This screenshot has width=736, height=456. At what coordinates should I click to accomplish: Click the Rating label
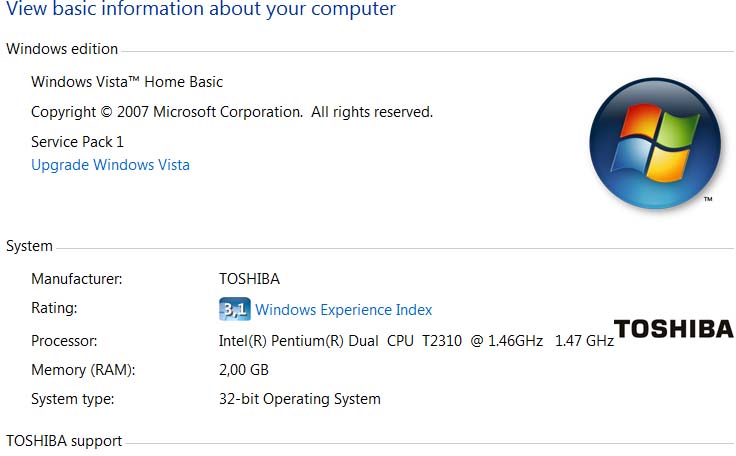click(54, 309)
